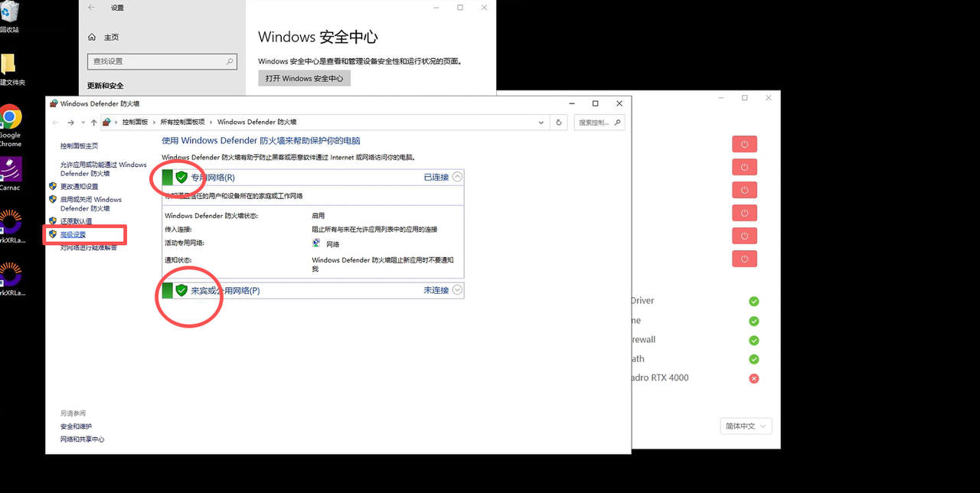Open the 简体中文 language dropdown

746,426
